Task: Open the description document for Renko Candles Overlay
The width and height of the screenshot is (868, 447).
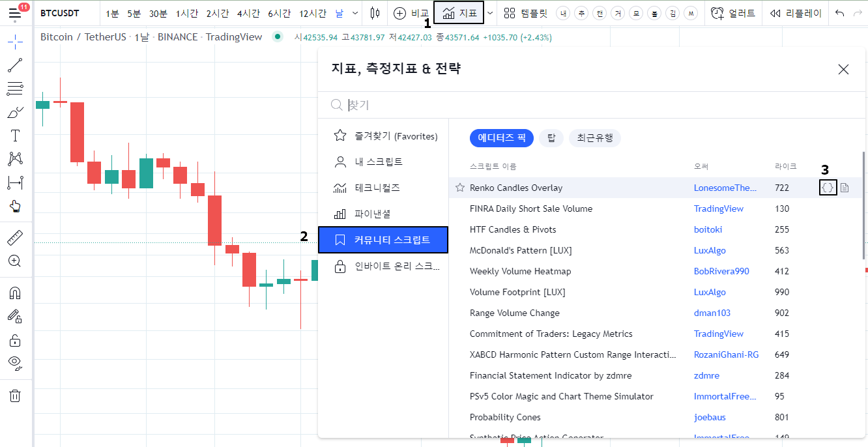Action: click(x=845, y=188)
